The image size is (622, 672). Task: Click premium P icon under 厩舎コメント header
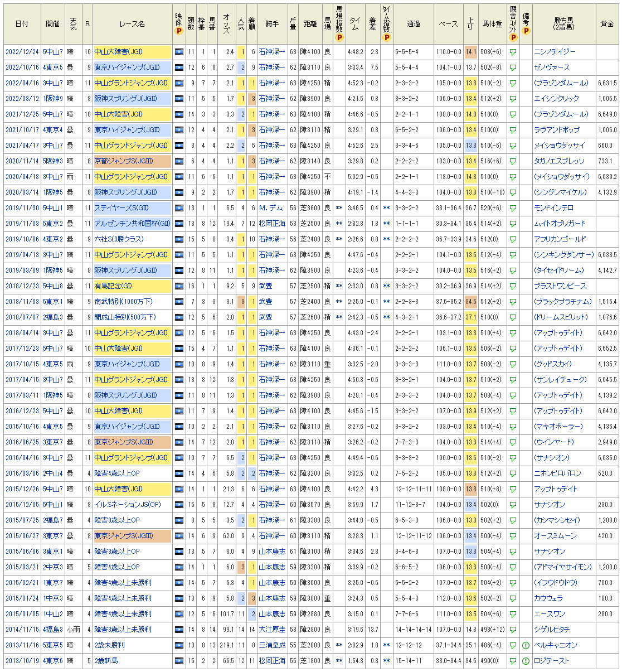coord(513,38)
